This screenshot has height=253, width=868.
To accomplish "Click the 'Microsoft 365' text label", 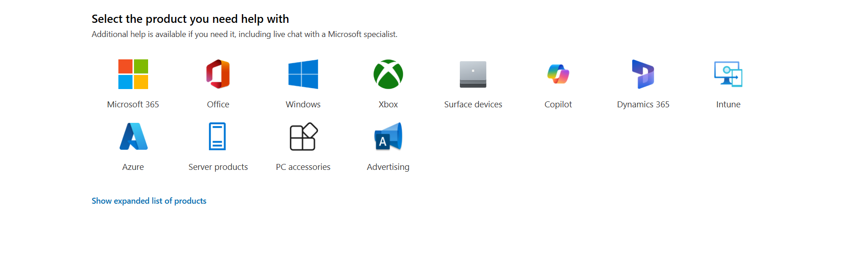I will pyautogui.click(x=133, y=105).
